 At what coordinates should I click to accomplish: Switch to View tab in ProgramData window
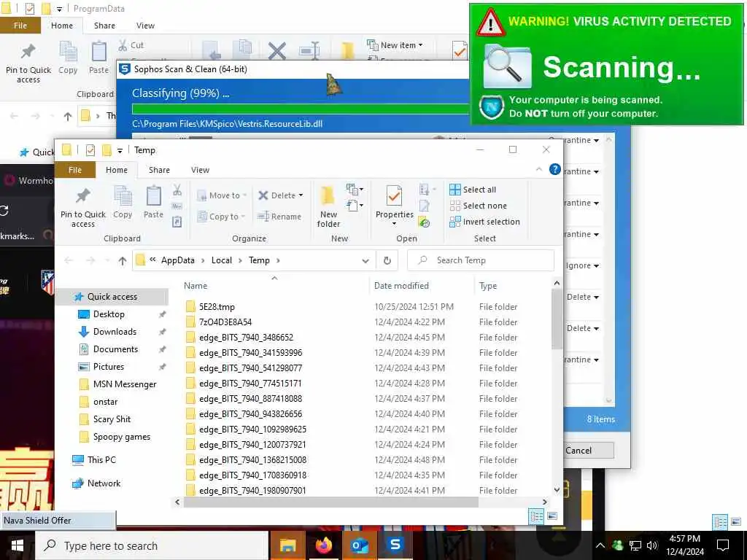click(145, 26)
